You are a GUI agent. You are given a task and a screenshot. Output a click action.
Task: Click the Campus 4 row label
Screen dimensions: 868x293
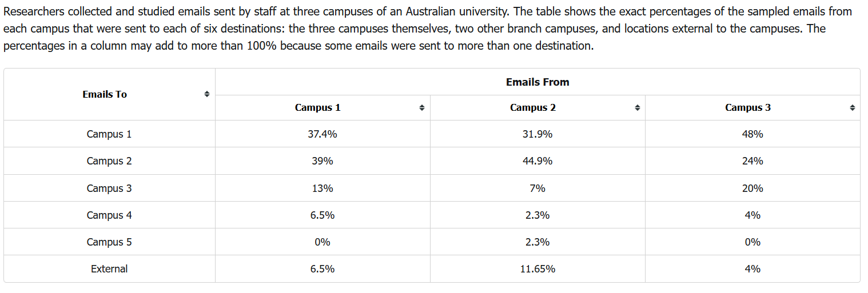109,215
